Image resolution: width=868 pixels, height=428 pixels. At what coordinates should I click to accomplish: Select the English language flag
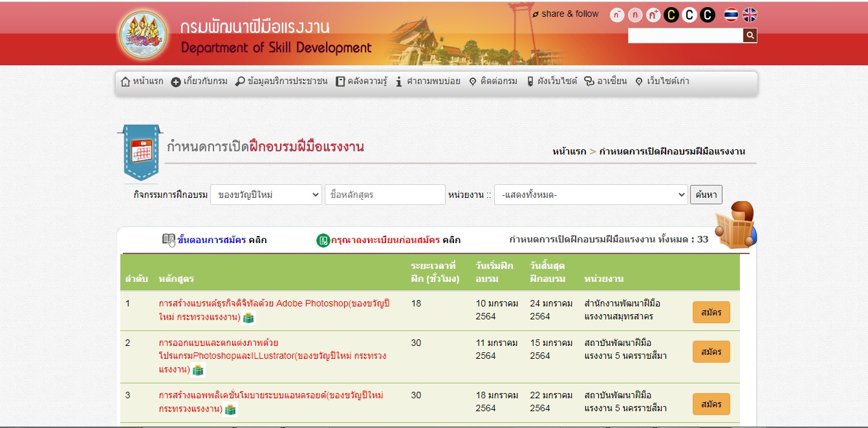750,15
